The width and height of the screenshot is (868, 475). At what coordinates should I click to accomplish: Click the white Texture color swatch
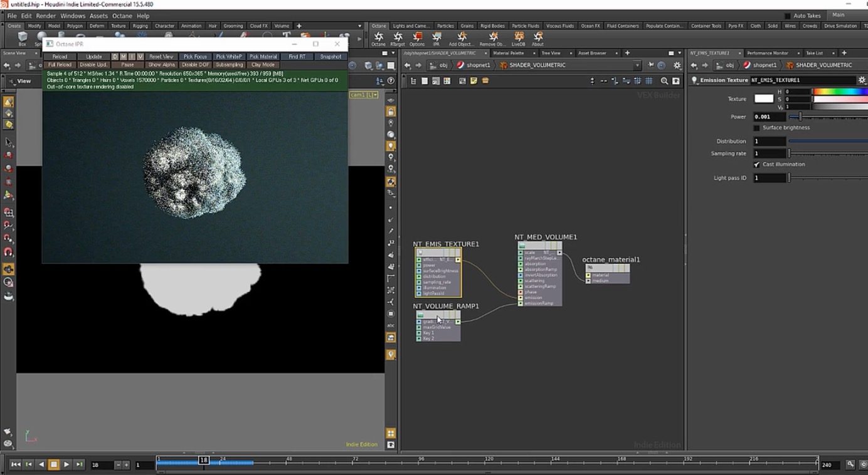tap(763, 99)
